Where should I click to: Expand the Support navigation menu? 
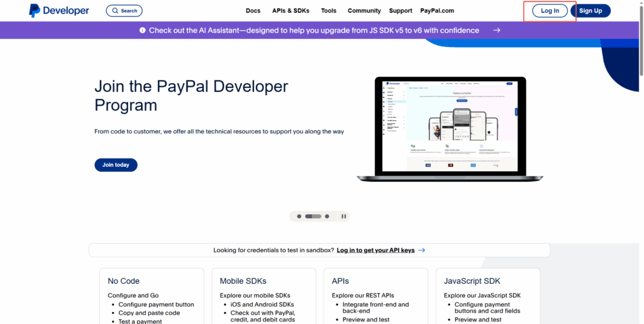(401, 11)
